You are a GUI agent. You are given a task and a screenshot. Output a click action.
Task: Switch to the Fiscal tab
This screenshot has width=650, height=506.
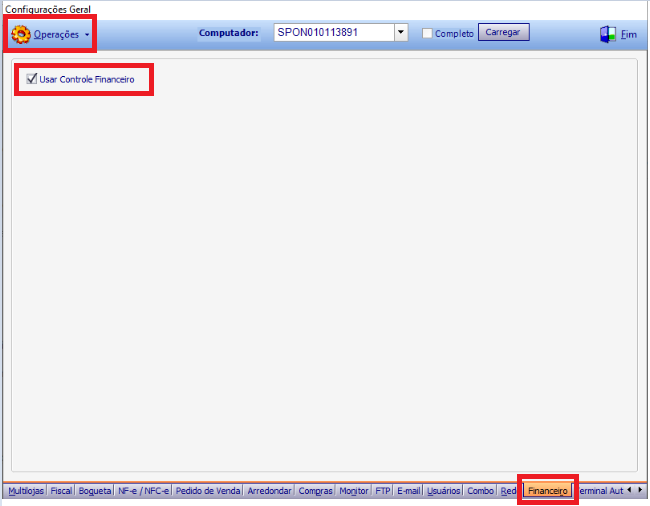[61, 491]
